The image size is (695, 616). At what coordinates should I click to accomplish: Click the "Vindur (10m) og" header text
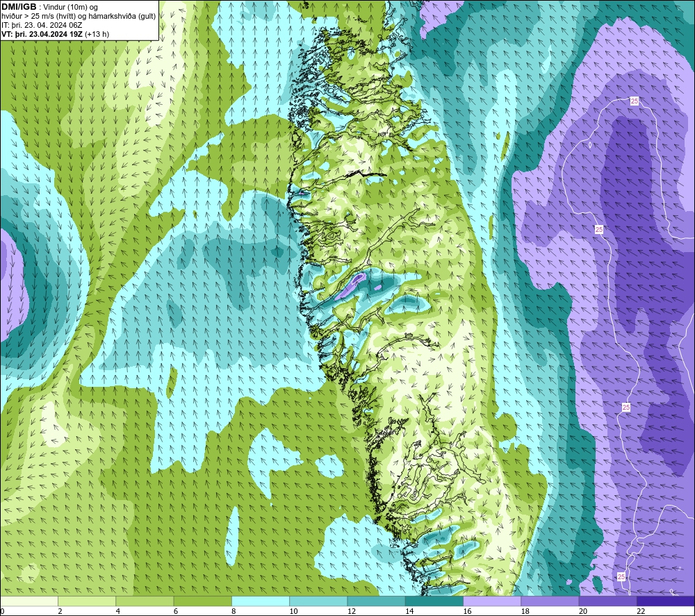coord(71,8)
